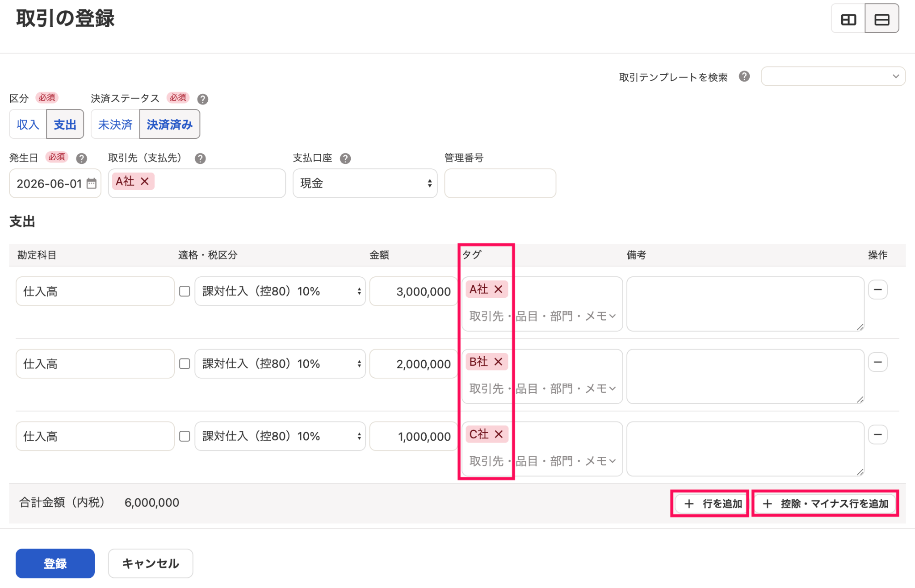Click the 金額 column header

coord(379,254)
